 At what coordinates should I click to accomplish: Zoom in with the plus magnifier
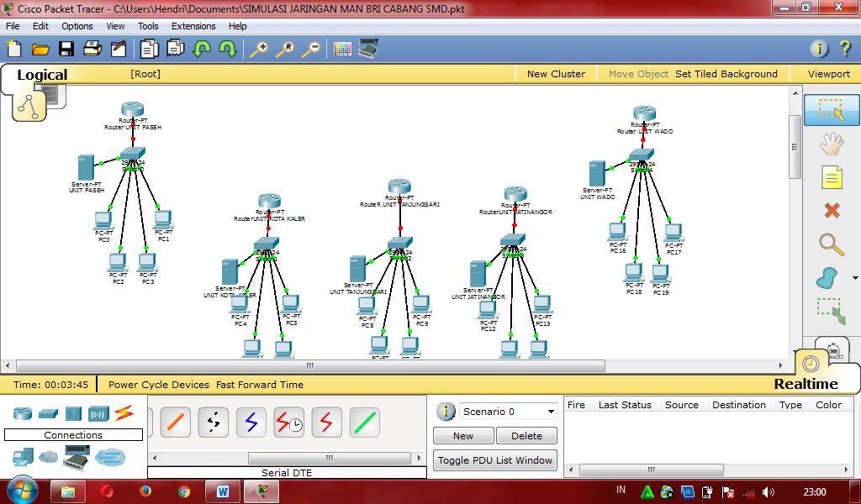tap(259, 49)
